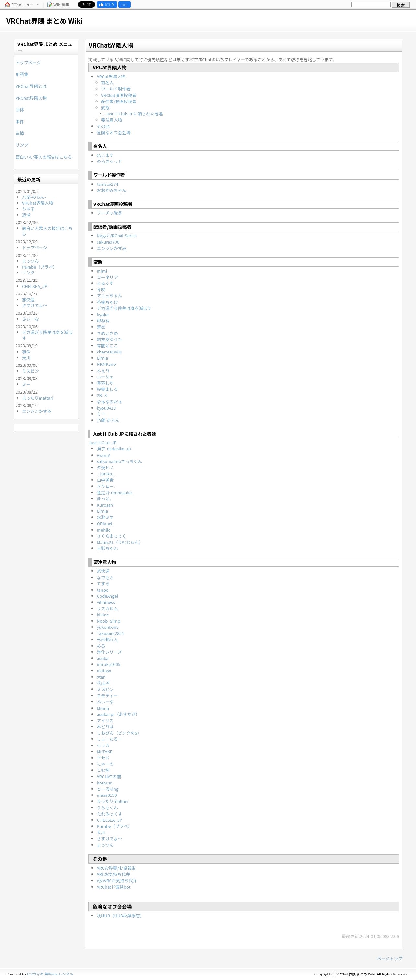Go to トップページ in the sidebar menu
Viewport: 416px width, 980px height.
pyautogui.click(x=28, y=62)
